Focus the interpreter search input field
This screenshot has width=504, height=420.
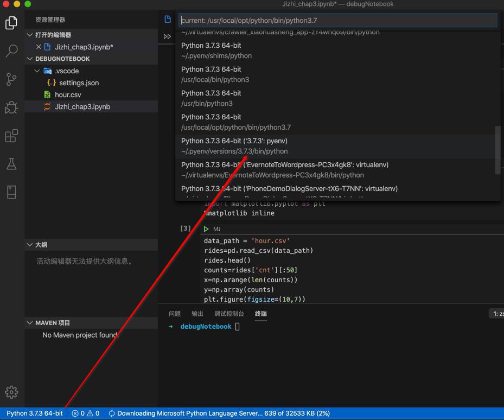[x=337, y=20]
